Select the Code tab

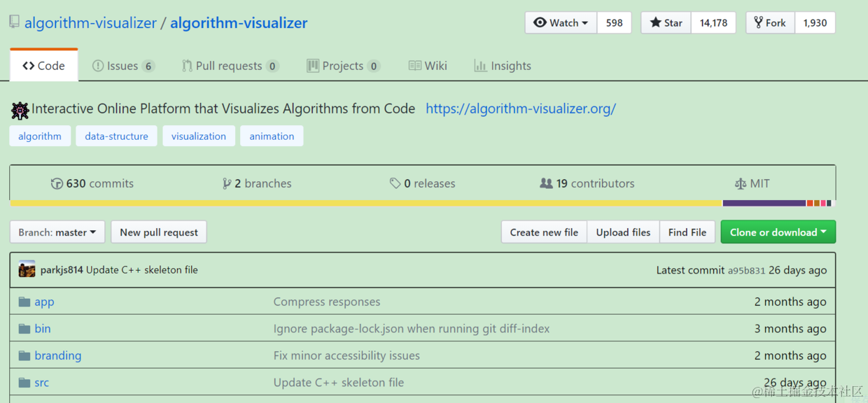(x=43, y=66)
